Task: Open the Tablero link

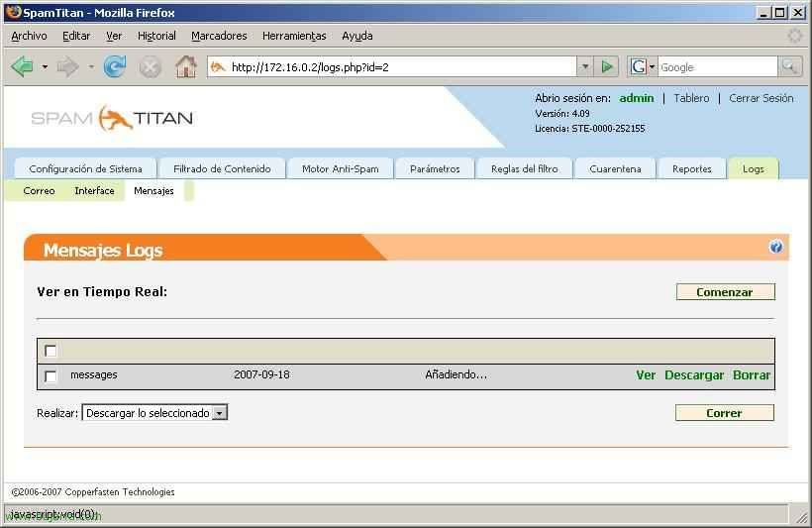Action: coord(691,98)
